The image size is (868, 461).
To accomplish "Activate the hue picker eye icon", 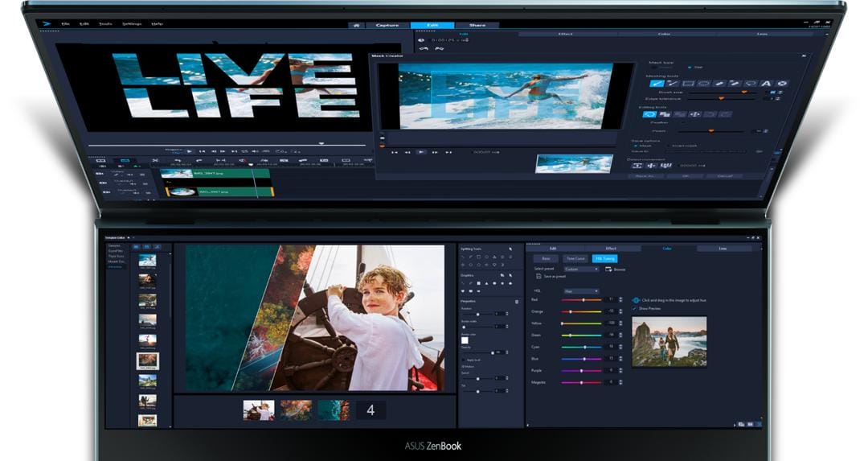I will tap(636, 299).
